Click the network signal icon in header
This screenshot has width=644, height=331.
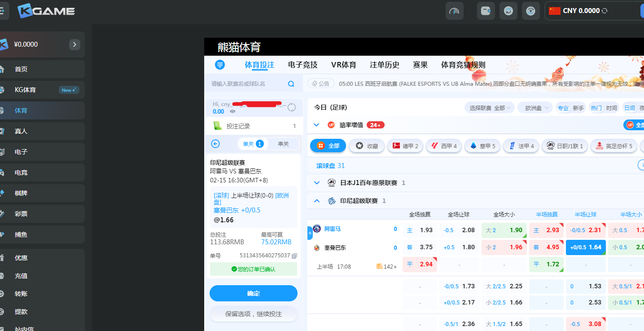tap(454, 11)
